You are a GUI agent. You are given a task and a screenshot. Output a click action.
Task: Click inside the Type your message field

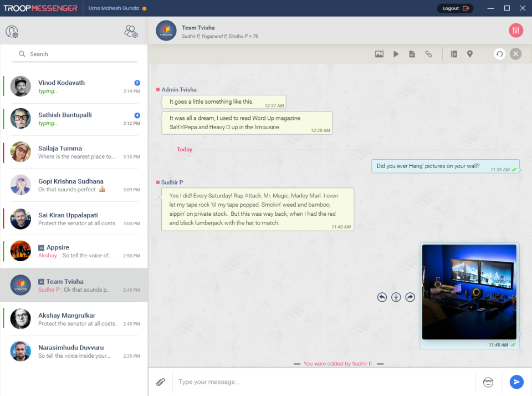coord(277,382)
